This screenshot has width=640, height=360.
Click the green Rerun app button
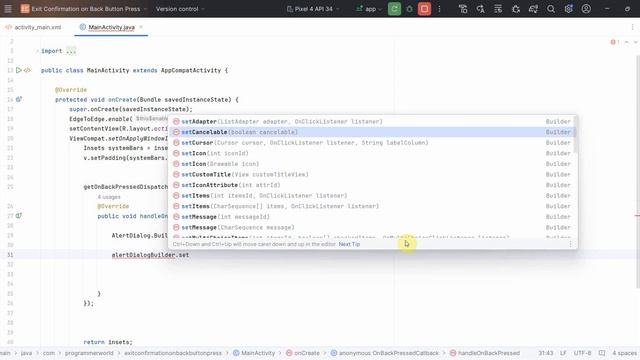coord(394,9)
